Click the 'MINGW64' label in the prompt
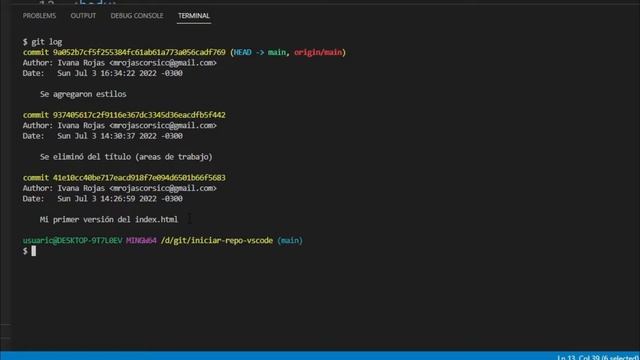This screenshot has width=640, height=360. (141, 240)
